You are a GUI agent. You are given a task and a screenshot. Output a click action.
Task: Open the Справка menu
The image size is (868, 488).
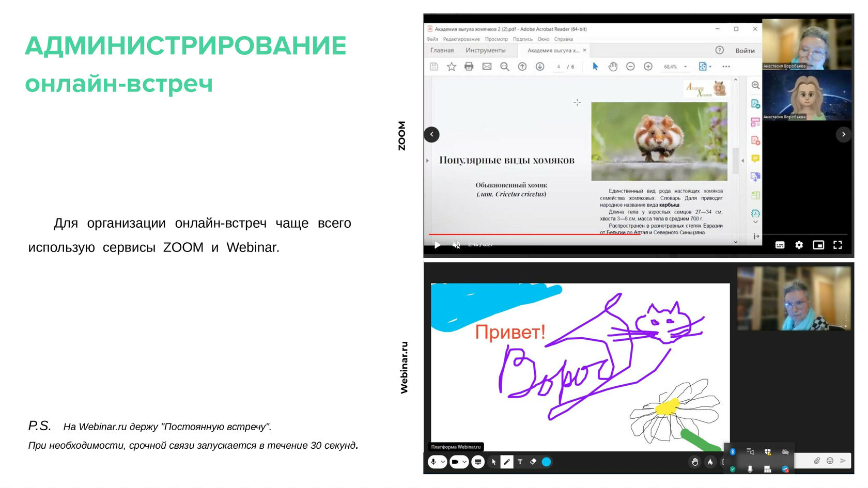pyautogui.click(x=564, y=39)
